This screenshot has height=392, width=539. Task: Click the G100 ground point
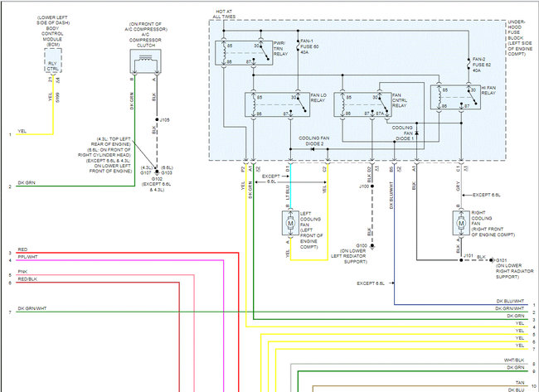point(372,246)
